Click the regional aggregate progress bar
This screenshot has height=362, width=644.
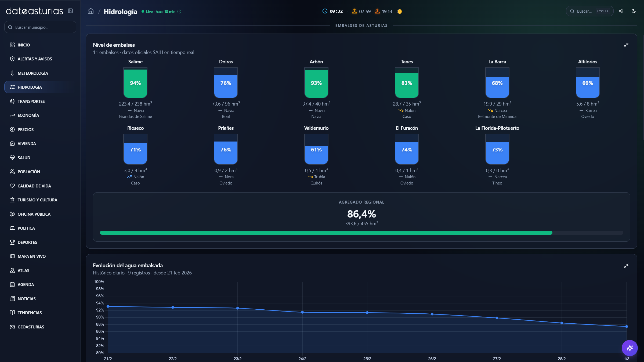point(361,233)
